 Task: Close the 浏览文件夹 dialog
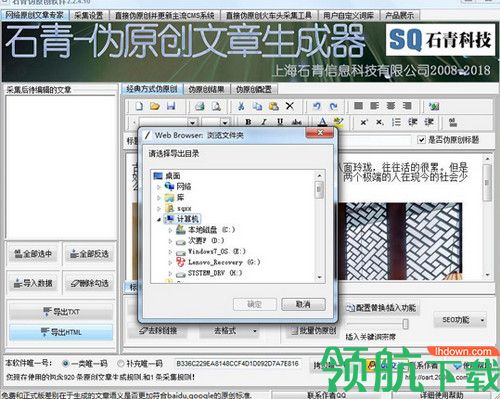[319, 133]
